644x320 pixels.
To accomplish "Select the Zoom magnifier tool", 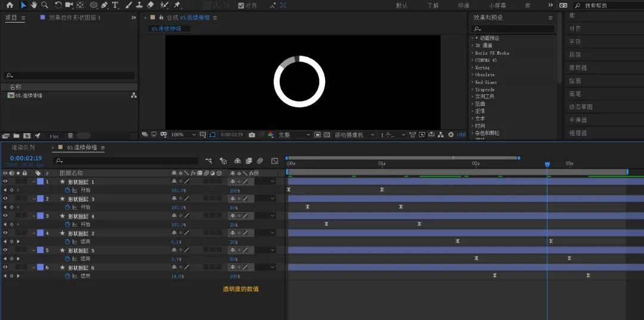I will [x=44, y=5].
